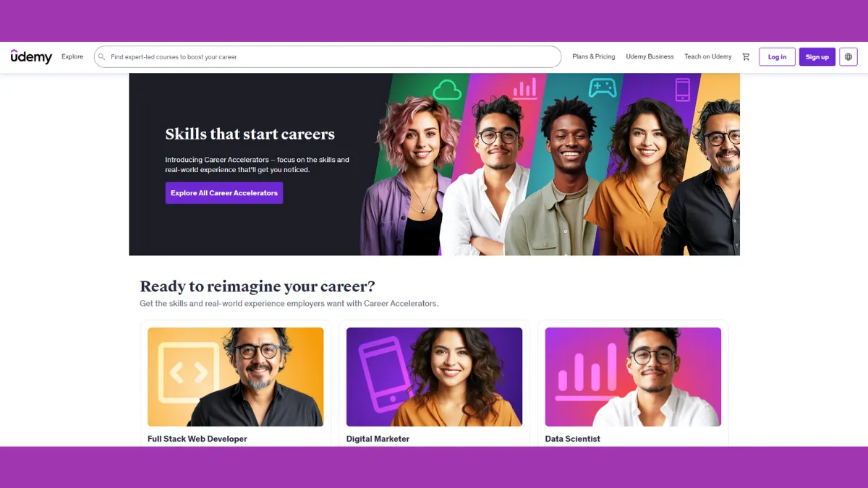
Task: Click Explore All Career Accelerators button
Action: [x=224, y=193]
